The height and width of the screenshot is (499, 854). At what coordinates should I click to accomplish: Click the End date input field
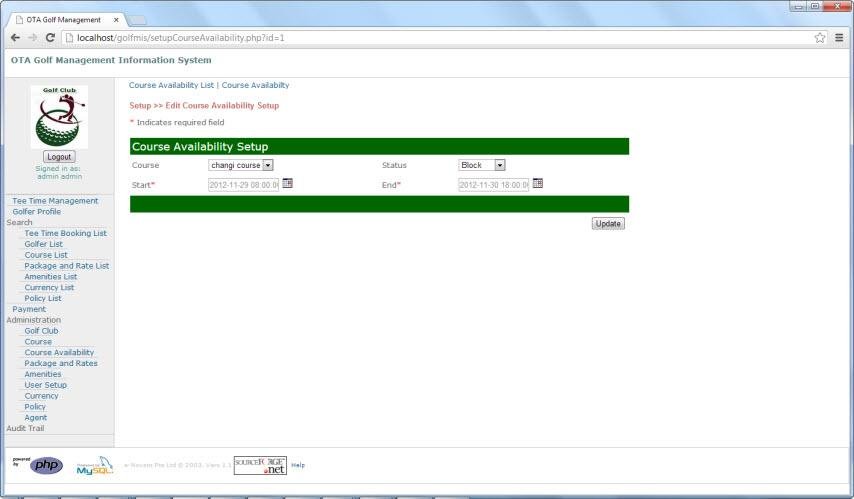(493, 185)
